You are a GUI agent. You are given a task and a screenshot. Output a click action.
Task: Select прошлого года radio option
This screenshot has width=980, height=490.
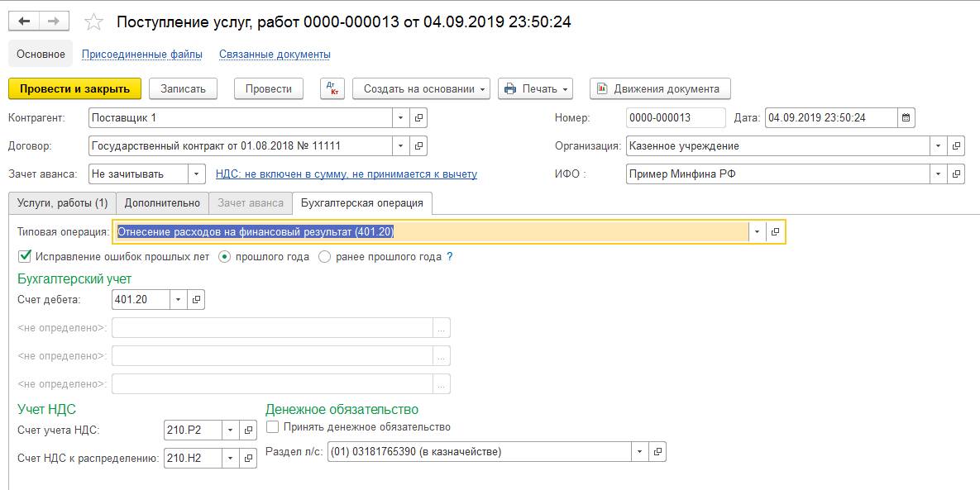tap(224, 256)
